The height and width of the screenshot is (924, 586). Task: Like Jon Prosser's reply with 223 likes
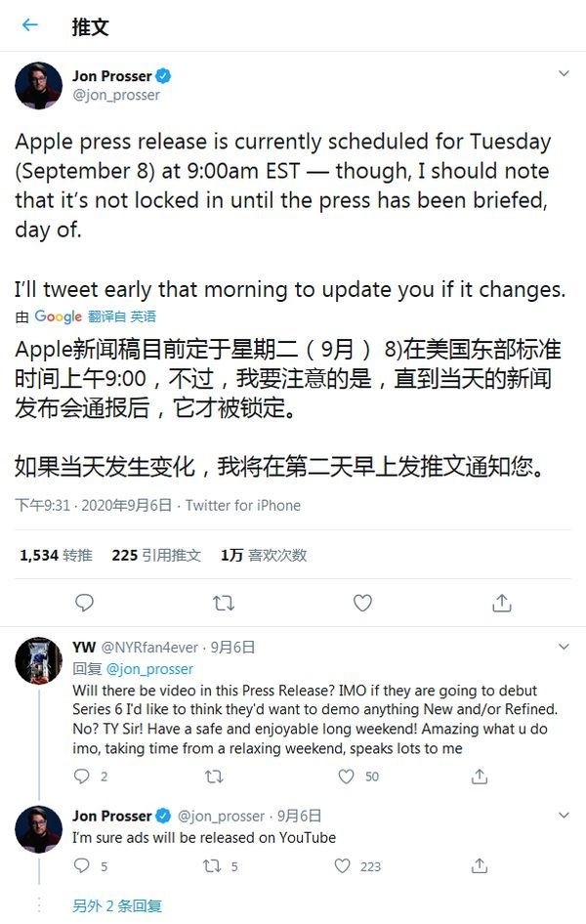[x=342, y=865]
